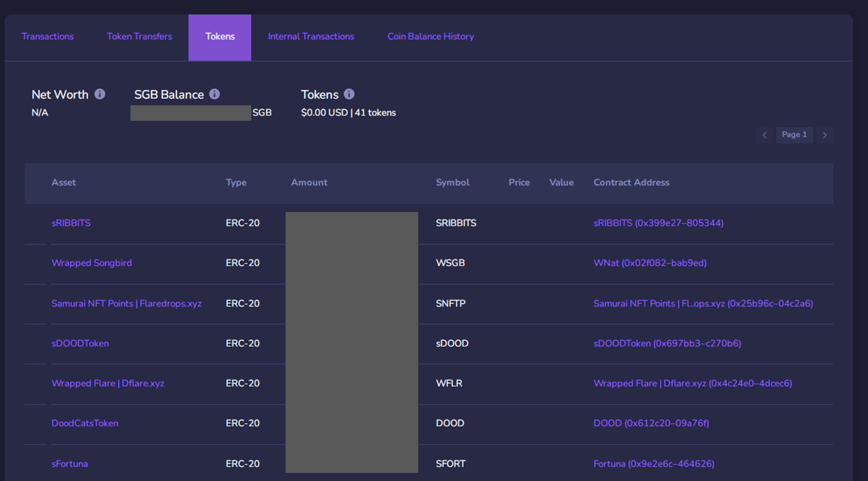Image resolution: width=868 pixels, height=481 pixels.
Task: Open Samurai NFT Points asset link
Action: [126, 303]
